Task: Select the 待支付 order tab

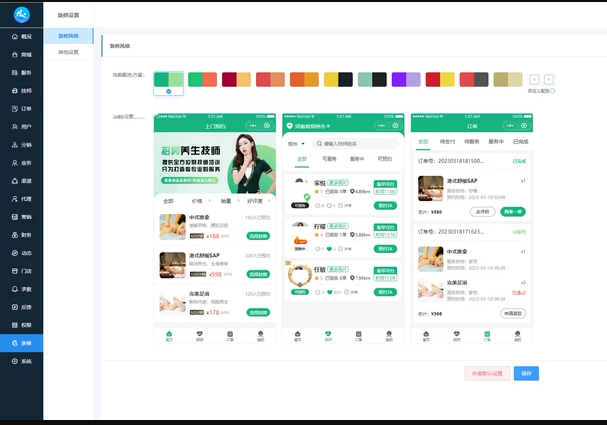Action: 448,142
